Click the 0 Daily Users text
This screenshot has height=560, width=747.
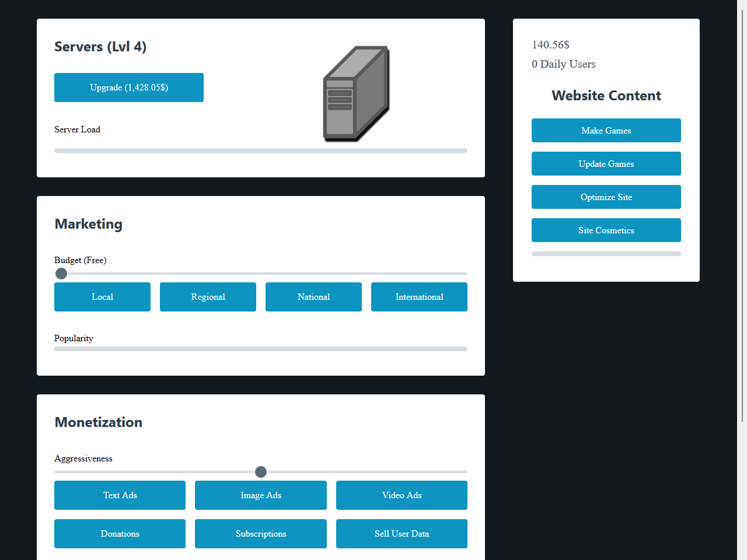(564, 64)
